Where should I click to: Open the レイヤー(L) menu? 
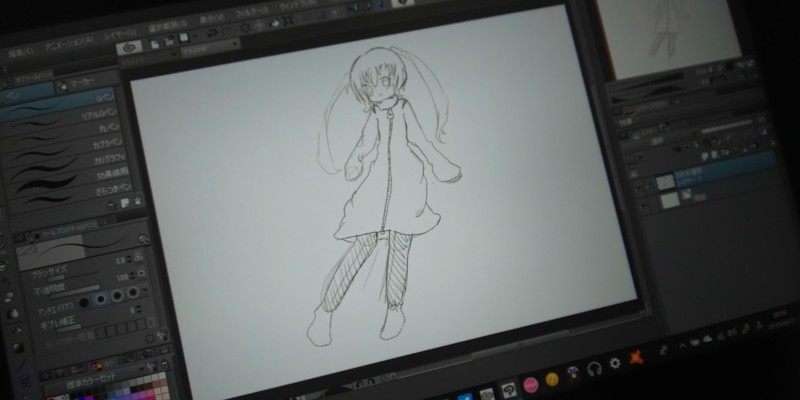point(120,34)
